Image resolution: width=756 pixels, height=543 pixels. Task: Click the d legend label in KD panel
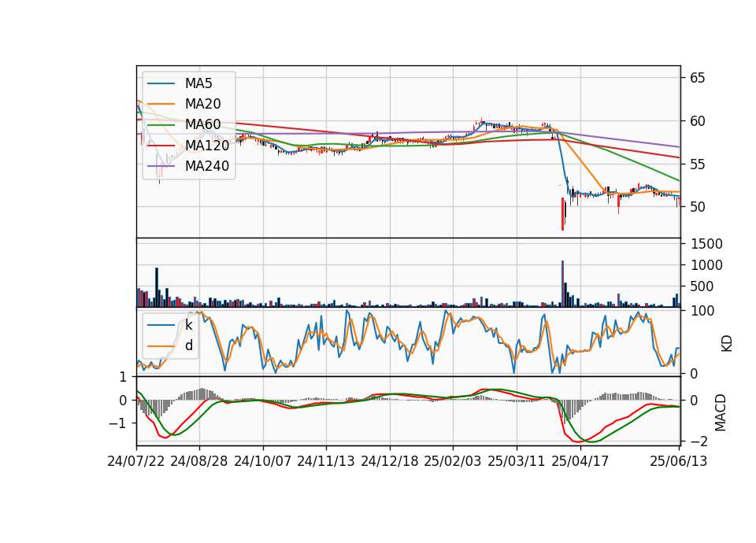[189, 345]
